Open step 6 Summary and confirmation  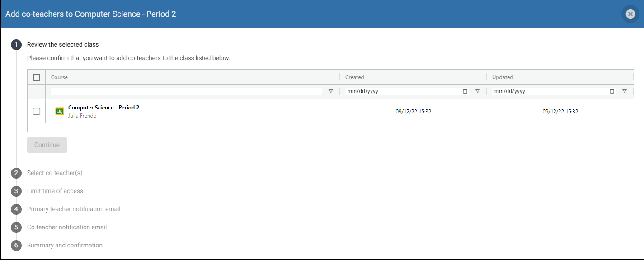click(x=65, y=245)
